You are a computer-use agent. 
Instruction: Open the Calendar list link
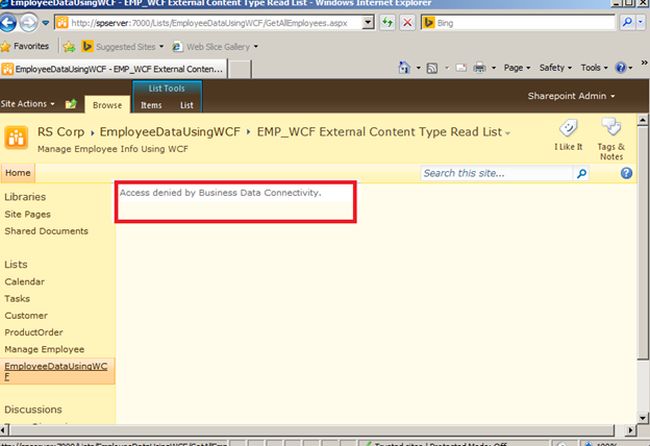(x=24, y=282)
